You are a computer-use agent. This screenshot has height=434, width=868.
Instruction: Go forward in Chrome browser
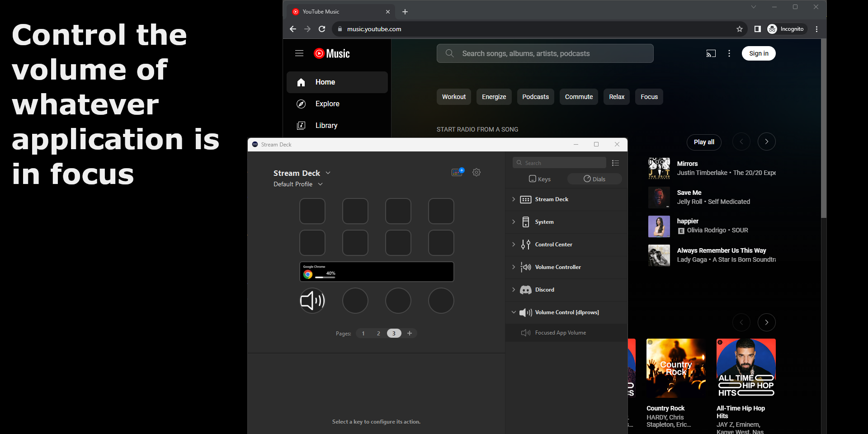(x=307, y=29)
